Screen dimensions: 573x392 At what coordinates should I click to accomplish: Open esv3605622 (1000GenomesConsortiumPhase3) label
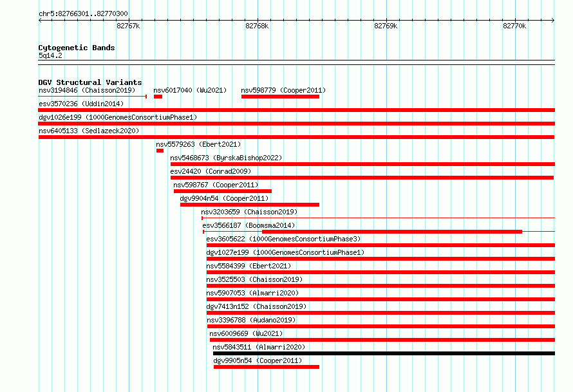point(283,239)
